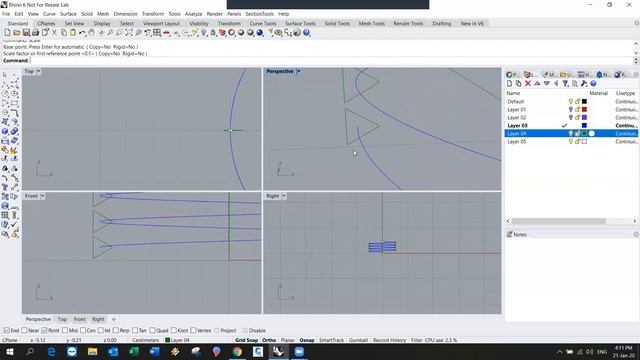Viewport: 640px width, 360px height.
Task: Enable the Quad osnap checkbox
Action: click(152, 330)
